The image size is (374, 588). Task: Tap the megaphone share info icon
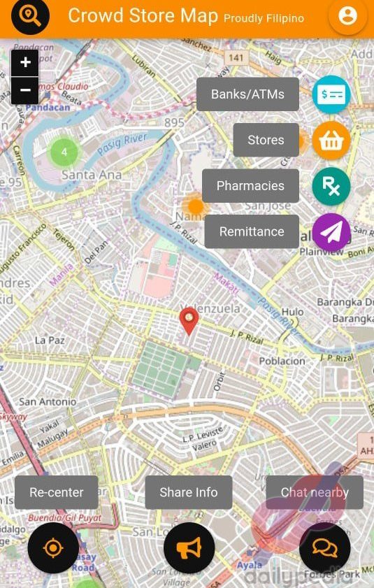pos(189,548)
